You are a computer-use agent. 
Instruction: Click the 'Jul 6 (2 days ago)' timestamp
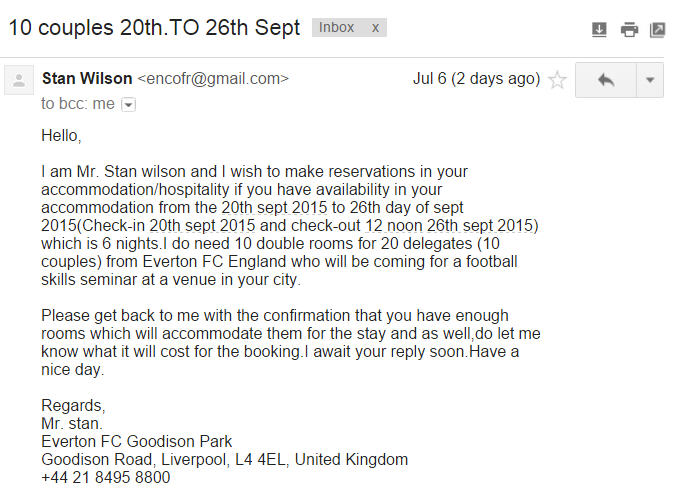tap(476, 78)
